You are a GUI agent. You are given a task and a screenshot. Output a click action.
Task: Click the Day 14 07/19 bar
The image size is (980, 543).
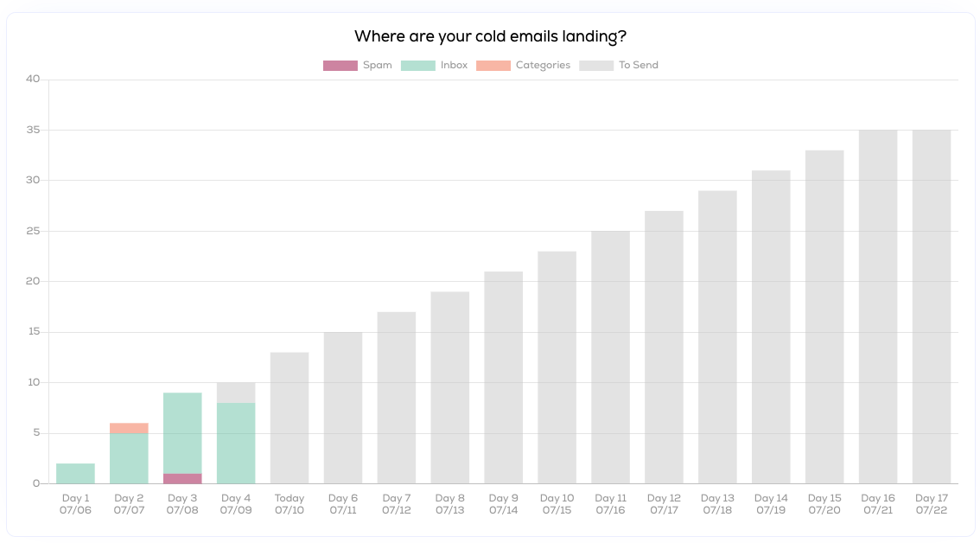coord(771,327)
